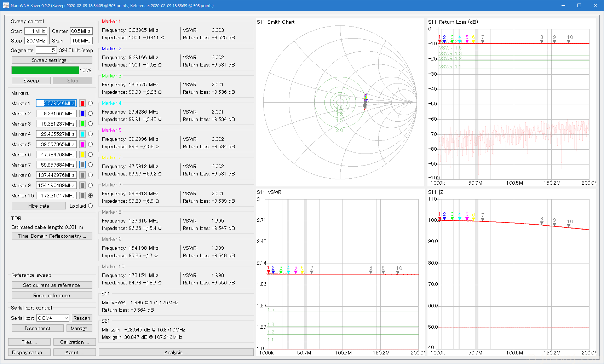
Task: Click the Marker 5 frequency field
Action: 56,144
